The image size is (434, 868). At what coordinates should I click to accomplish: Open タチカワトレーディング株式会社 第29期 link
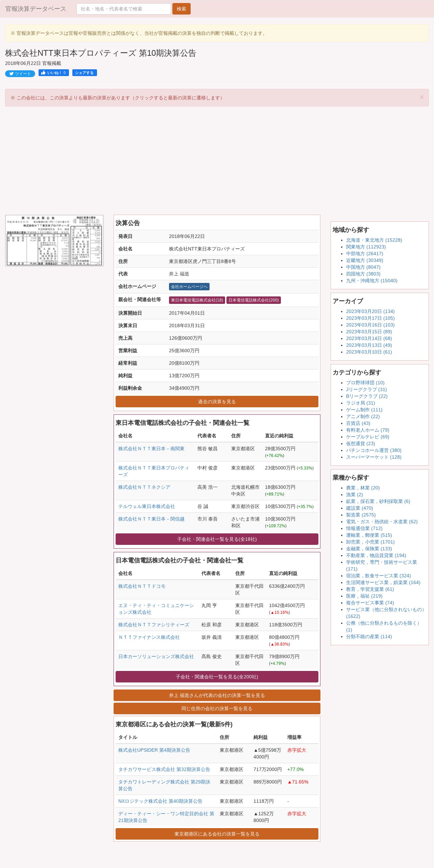[164, 785]
